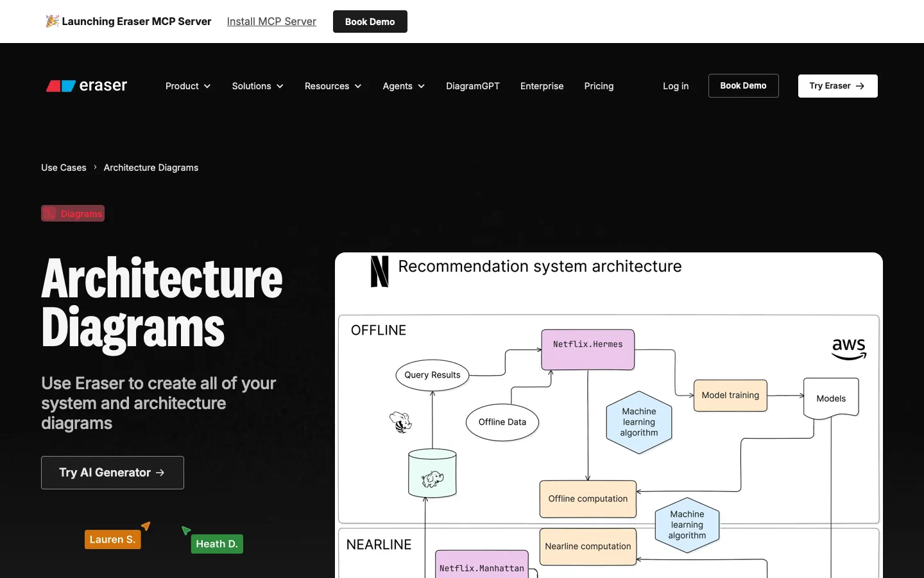Click Architecture Diagrams breadcrumb
Viewport: 924px width, 578px height.
151,168
